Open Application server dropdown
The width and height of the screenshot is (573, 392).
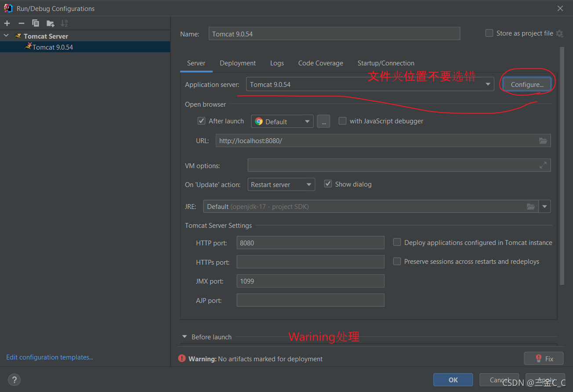point(488,84)
